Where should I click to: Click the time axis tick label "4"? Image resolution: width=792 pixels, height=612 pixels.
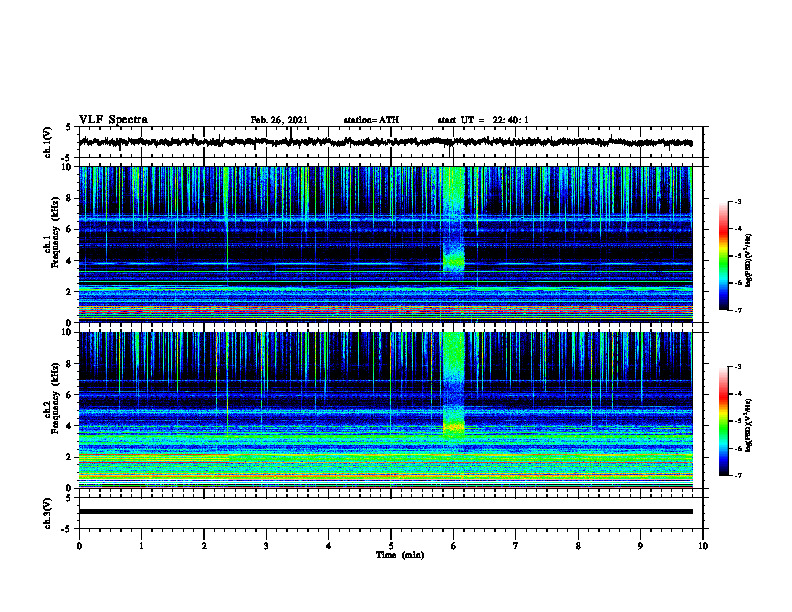[x=329, y=546]
